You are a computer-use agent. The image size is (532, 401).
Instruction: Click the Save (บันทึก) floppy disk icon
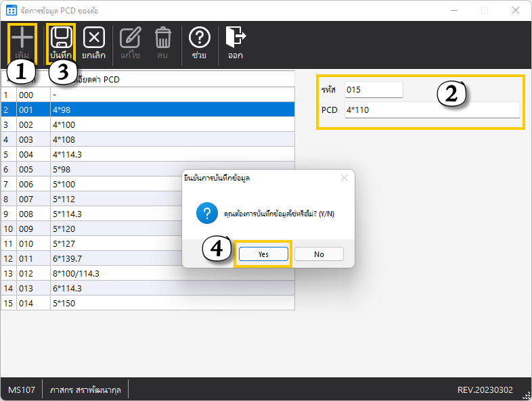point(61,38)
